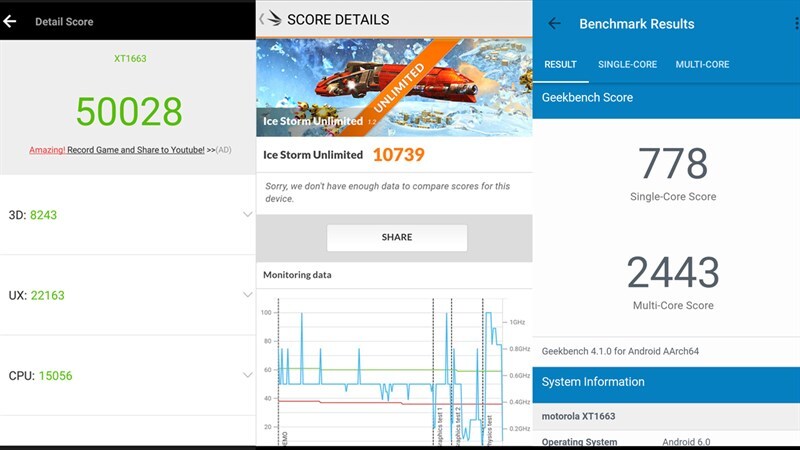Click the Ice Storm Unlimited score 10739
The height and width of the screenshot is (450, 800).
(398, 155)
